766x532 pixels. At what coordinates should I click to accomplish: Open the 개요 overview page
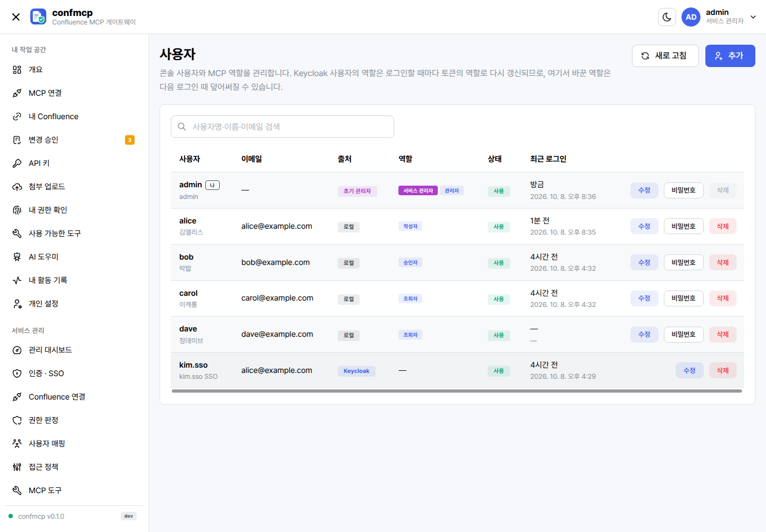(x=74, y=70)
